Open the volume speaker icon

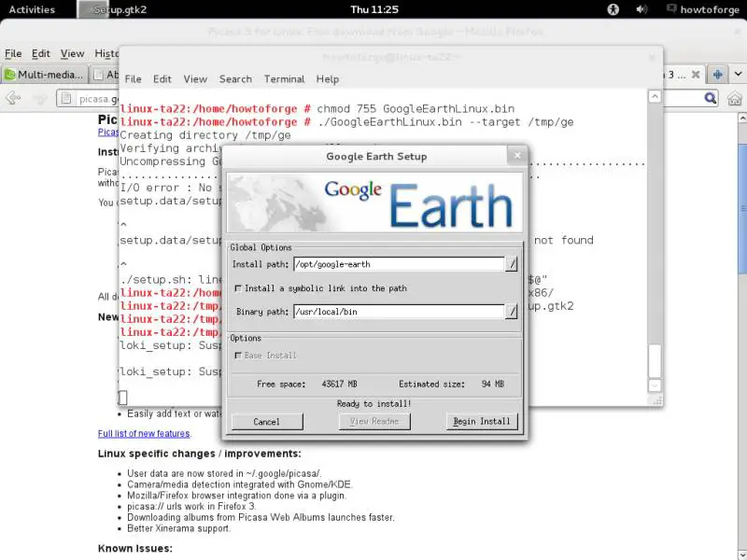(641, 9)
